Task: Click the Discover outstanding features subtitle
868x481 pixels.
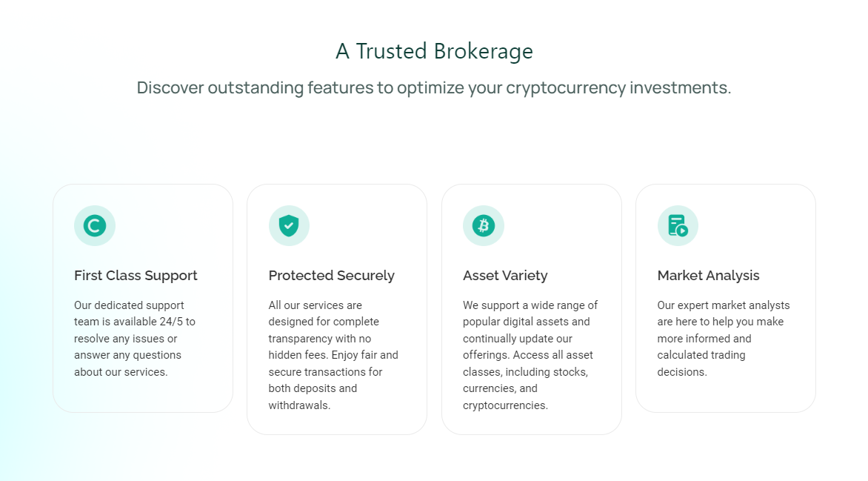Action: [x=434, y=87]
